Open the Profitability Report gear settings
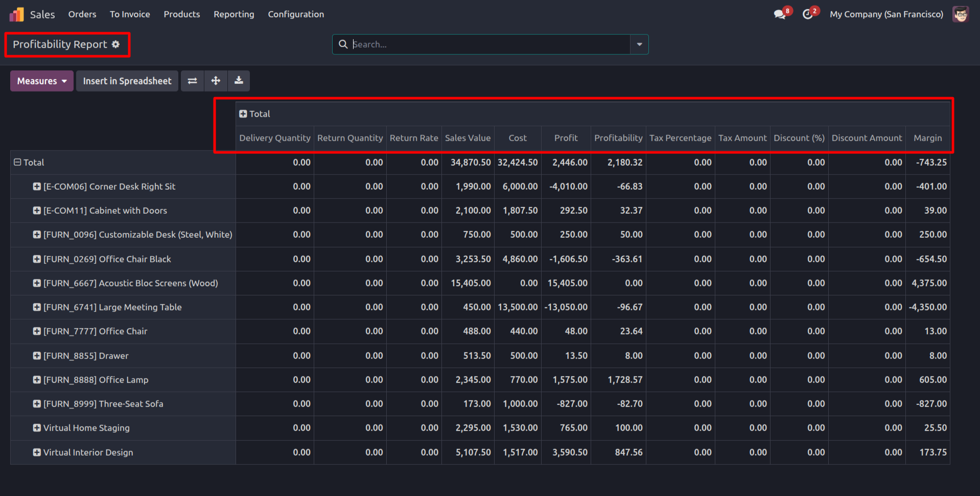The image size is (980, 496). click(116, 44)
